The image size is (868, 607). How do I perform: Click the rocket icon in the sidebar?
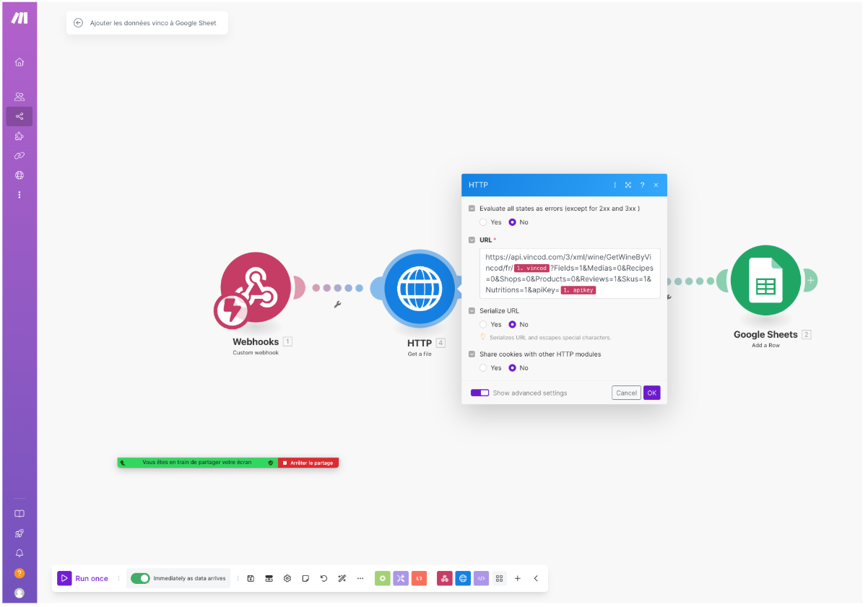point(19,533)
